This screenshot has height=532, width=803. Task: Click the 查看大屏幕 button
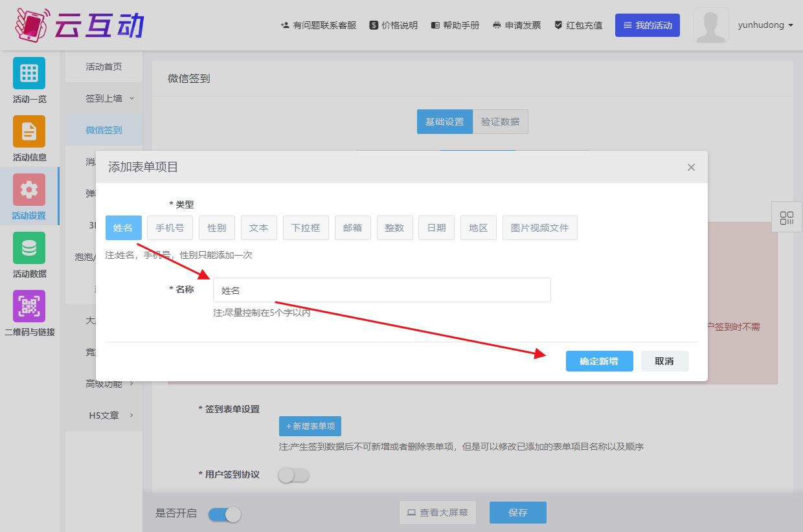point(438,513)
